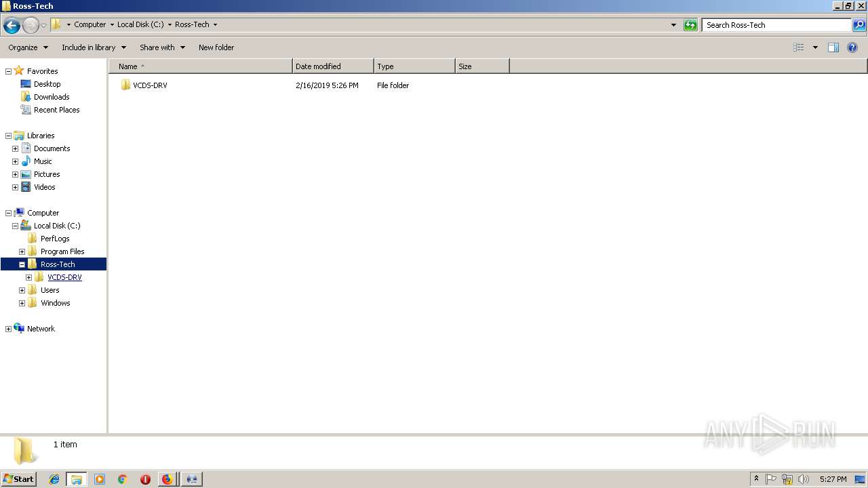This screenshot has width=868, height=488.
Task: Click the folder icon in the address bar
Action: pyautogui.click(x=56, y=24)
